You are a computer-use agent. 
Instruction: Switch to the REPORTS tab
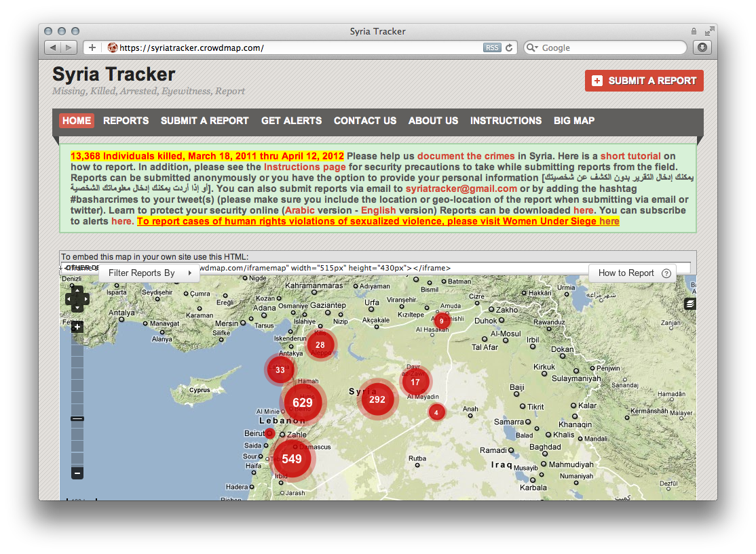(x=126, y=121)
